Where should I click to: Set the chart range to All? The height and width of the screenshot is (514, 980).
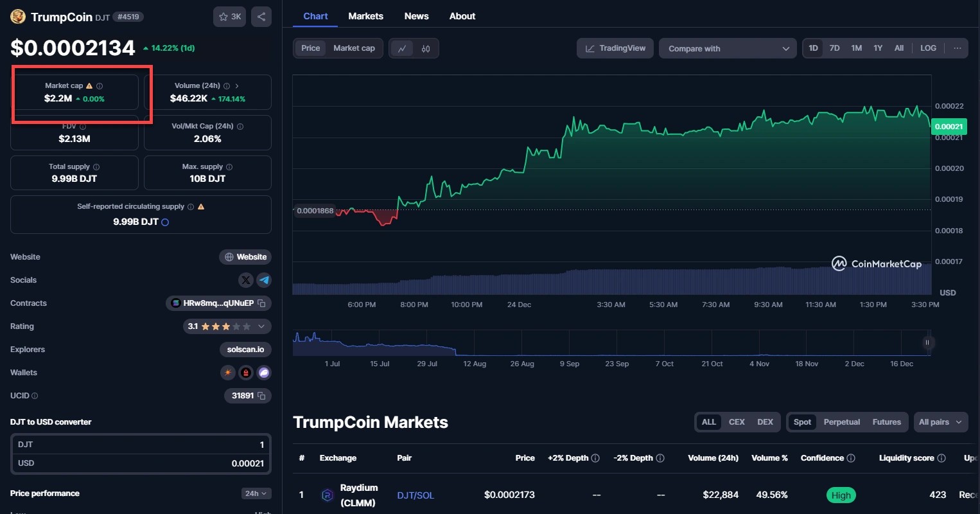(x=899, y=48)
